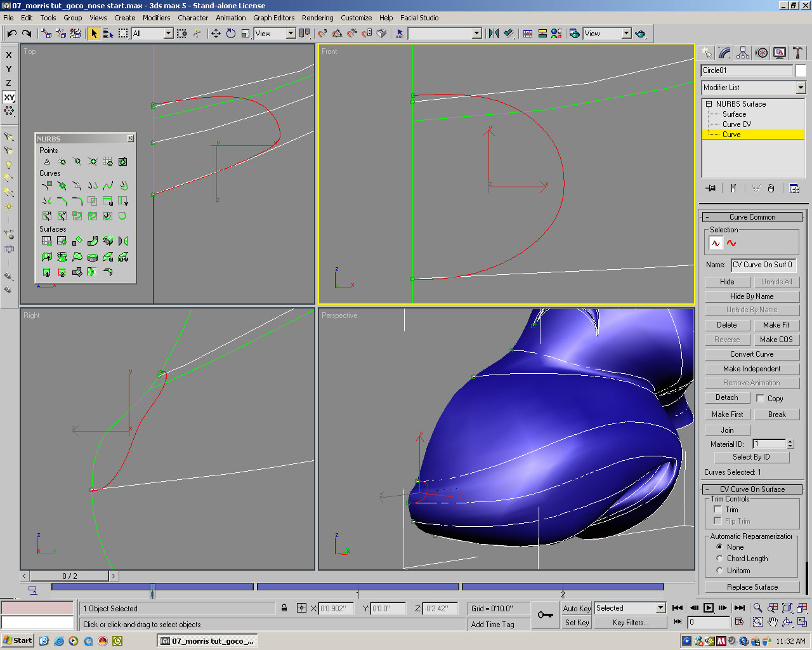Open Select by Name dialog icon
The height and width of the screenshot is (650, 812).
[x=108, y=34]
